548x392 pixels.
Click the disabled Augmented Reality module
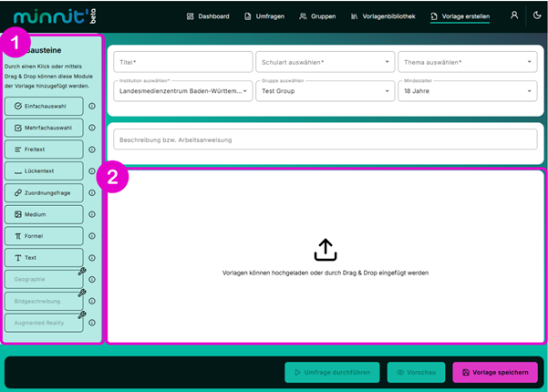pyautogui.click(x=44, y=323)
